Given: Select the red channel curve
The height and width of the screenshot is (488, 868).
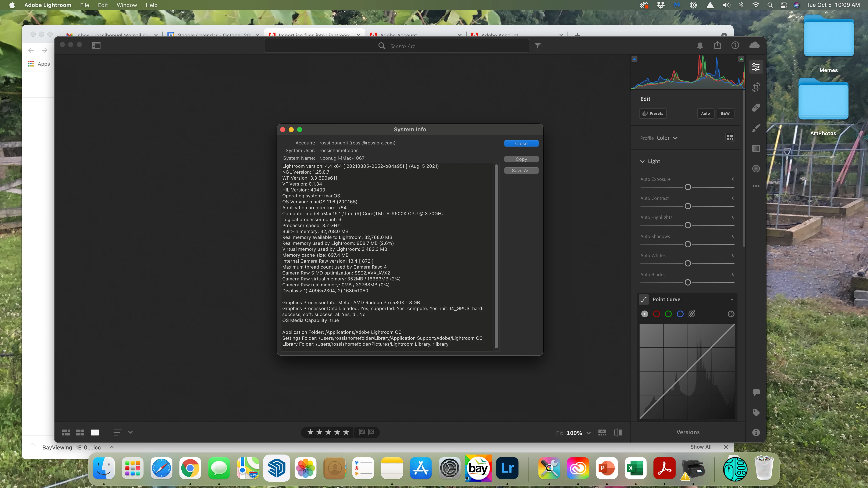Looking at the screenshot, I should coord(656,314).
